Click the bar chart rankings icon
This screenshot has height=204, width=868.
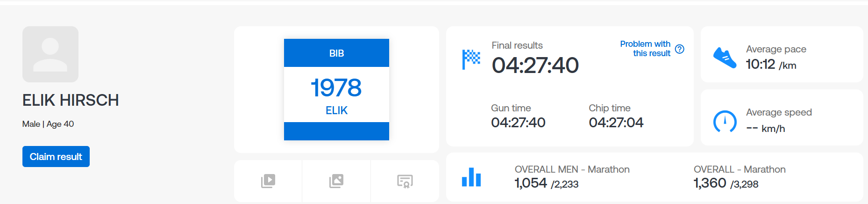(x=471, y=177)
